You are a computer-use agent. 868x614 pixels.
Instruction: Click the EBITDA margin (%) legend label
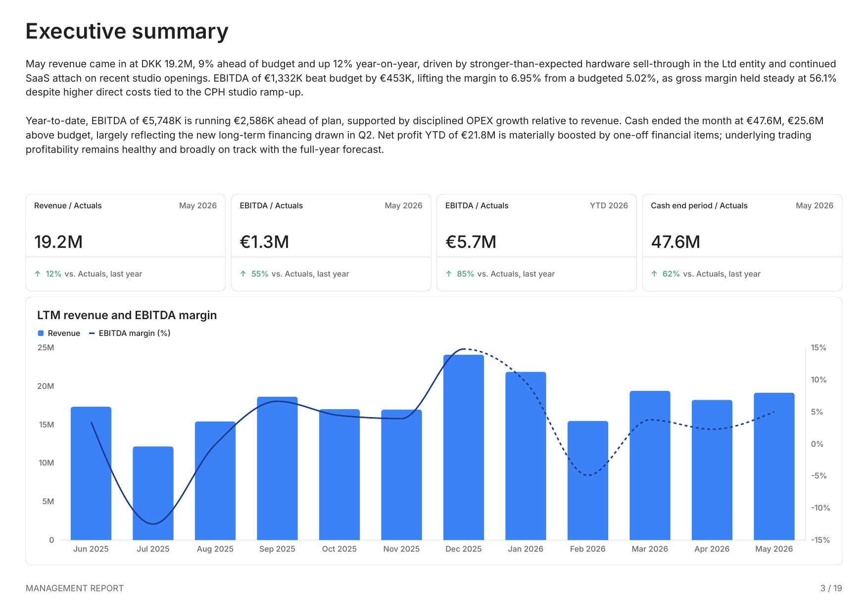point(135,333)
